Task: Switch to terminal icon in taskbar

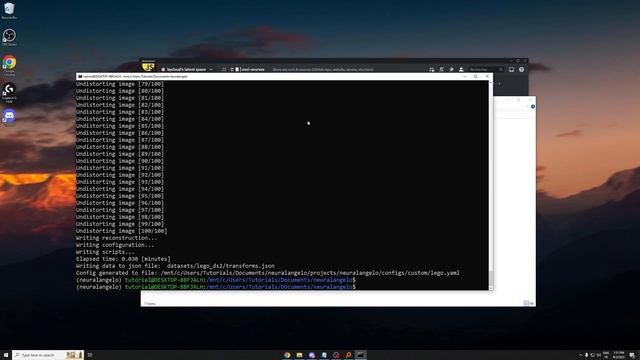Action: (360, 355)
